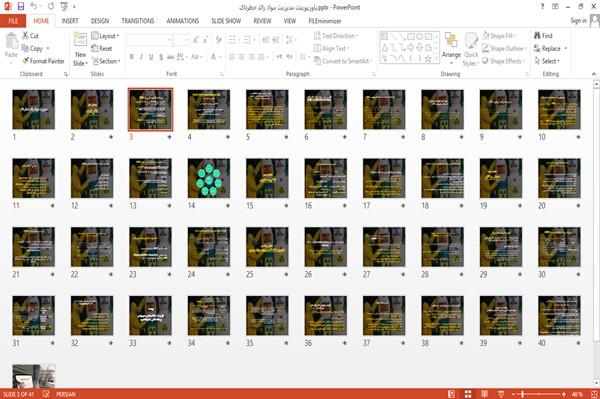Click the New Slide icon
This screenshot has height=399, width=600.
[80, 39]
